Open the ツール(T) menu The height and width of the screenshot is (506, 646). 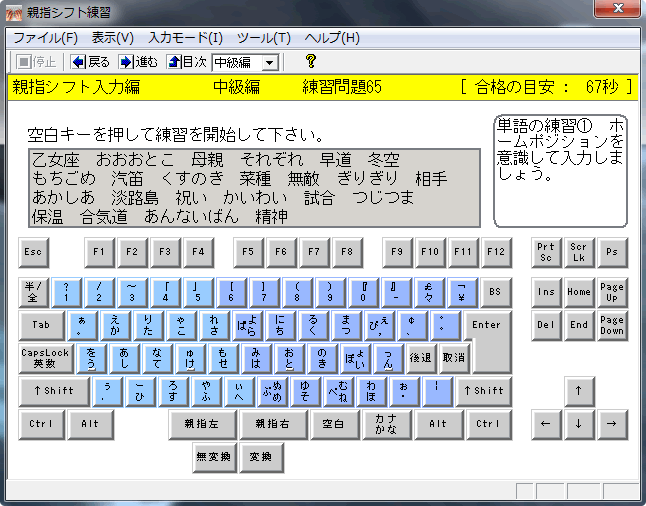[263, 38]
